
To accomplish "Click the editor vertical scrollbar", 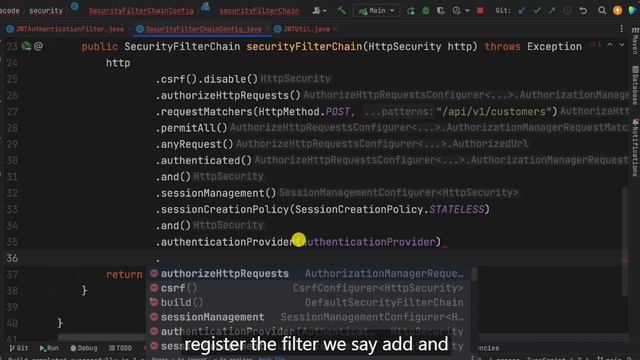I will point(624,241).
